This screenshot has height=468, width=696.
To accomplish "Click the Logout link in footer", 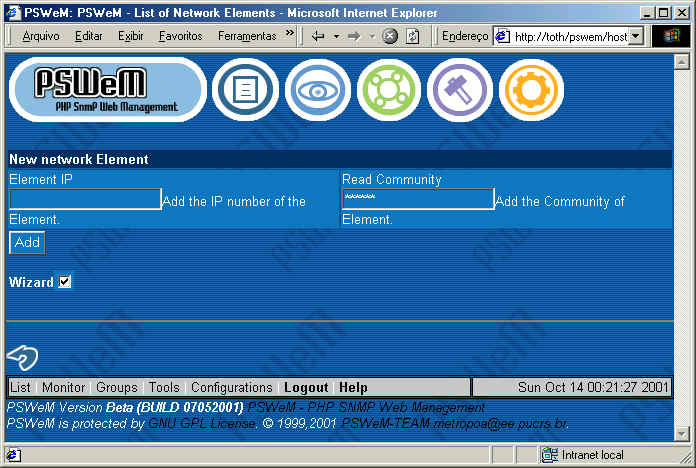I will 306,387.
